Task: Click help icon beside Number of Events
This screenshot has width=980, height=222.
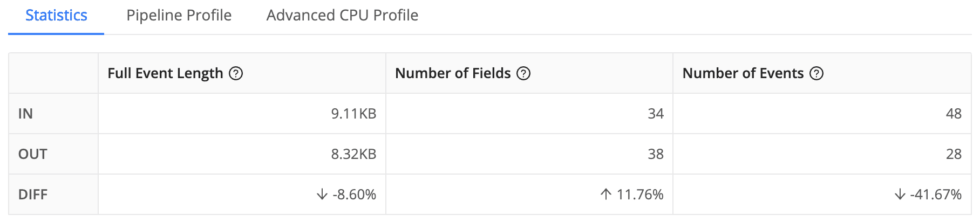Action: (816, 73)
